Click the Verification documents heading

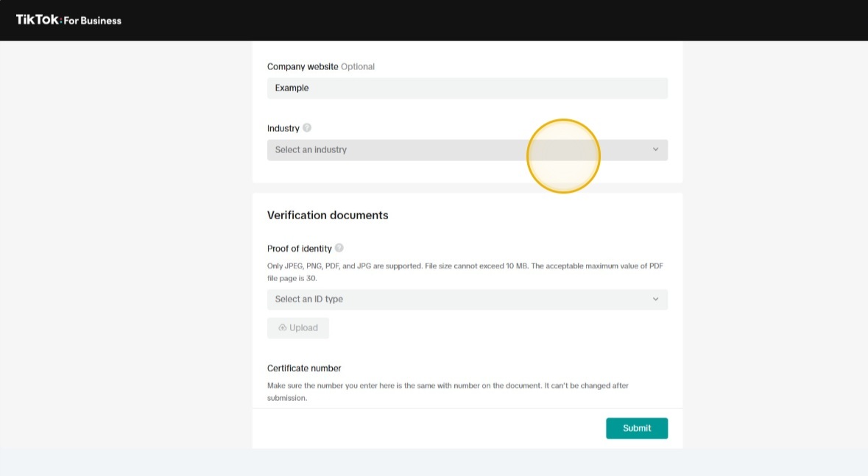point(328,216)
